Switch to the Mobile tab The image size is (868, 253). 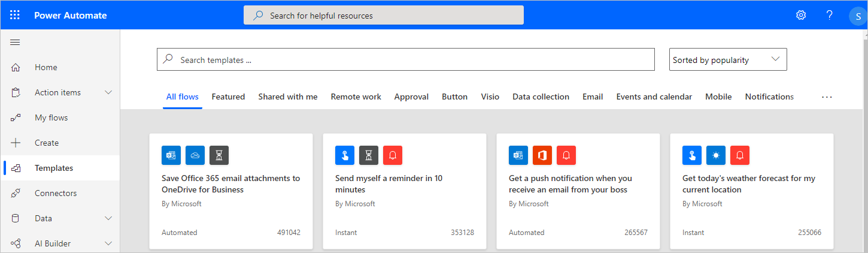718,97
